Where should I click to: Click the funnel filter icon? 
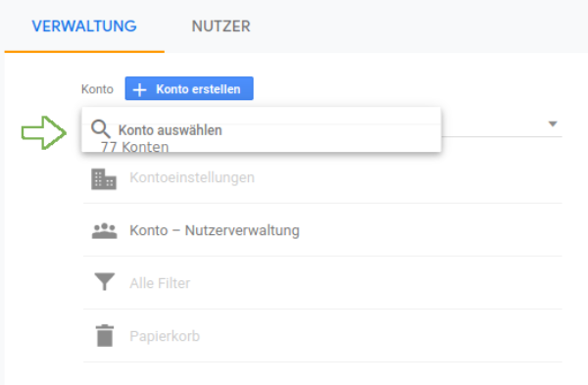(104, 281)
